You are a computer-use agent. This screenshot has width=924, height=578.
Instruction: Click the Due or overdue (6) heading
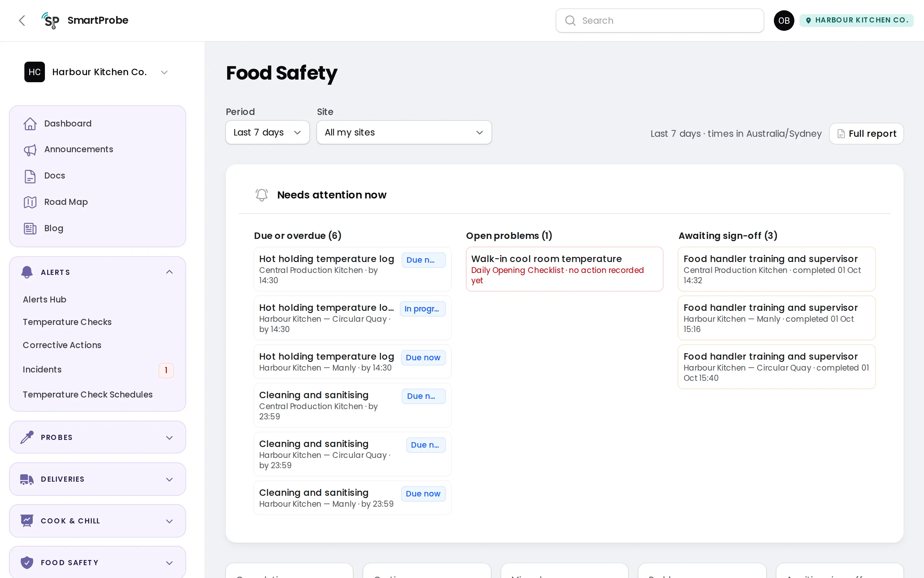tap(297, 235)
